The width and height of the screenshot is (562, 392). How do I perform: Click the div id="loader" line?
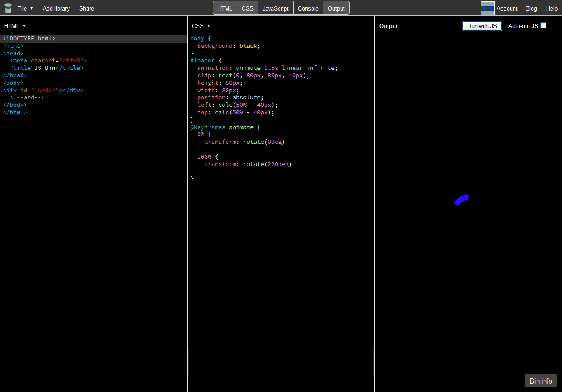tap(43, 90)
